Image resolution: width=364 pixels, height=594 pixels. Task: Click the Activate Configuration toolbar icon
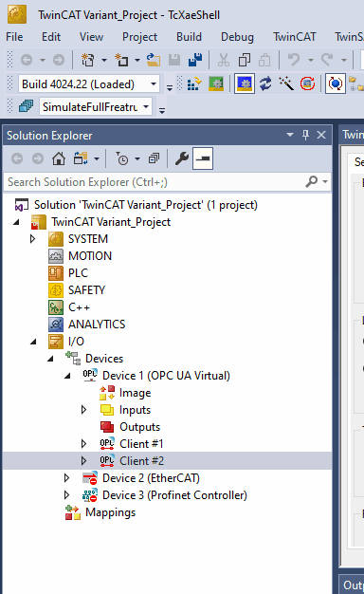coord(193,84)
